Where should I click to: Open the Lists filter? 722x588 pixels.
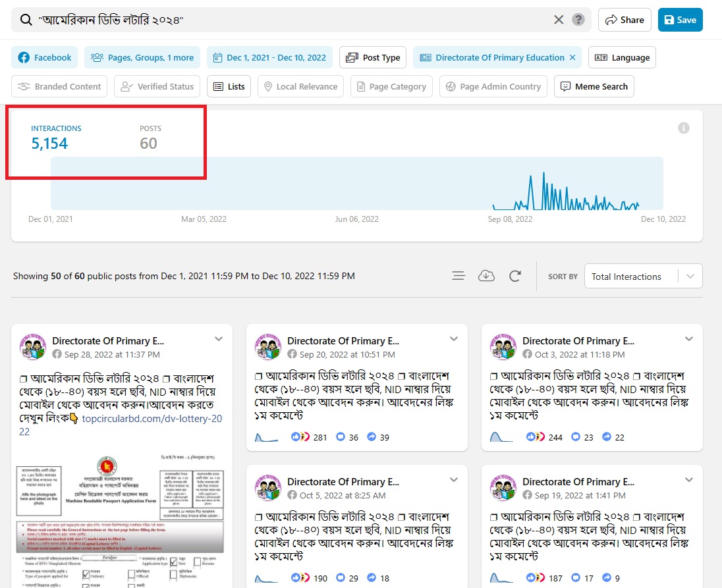[229, 86]
